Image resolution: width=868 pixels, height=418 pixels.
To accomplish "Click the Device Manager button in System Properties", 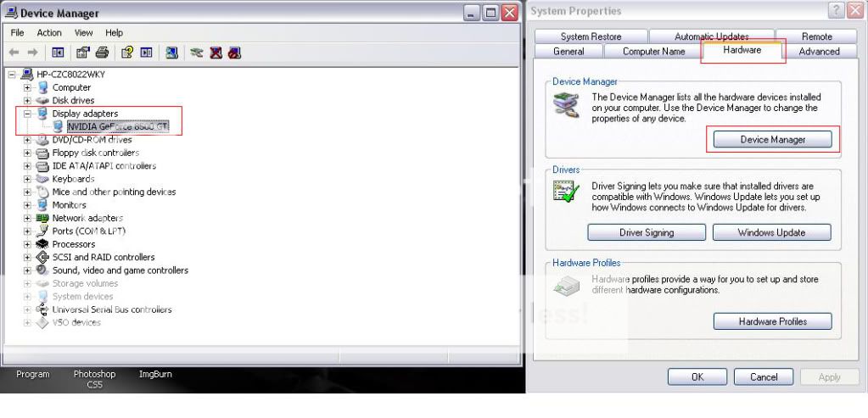I will (x=773, y=139).
